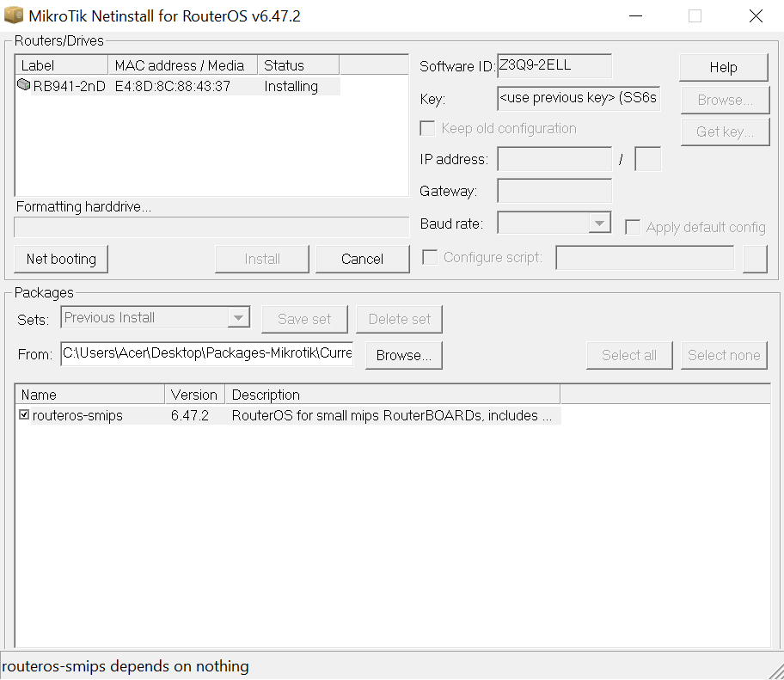Uncheck the routeros-smips package checkbox
Screen dimensions: 784x680
[x=23, y=414]
